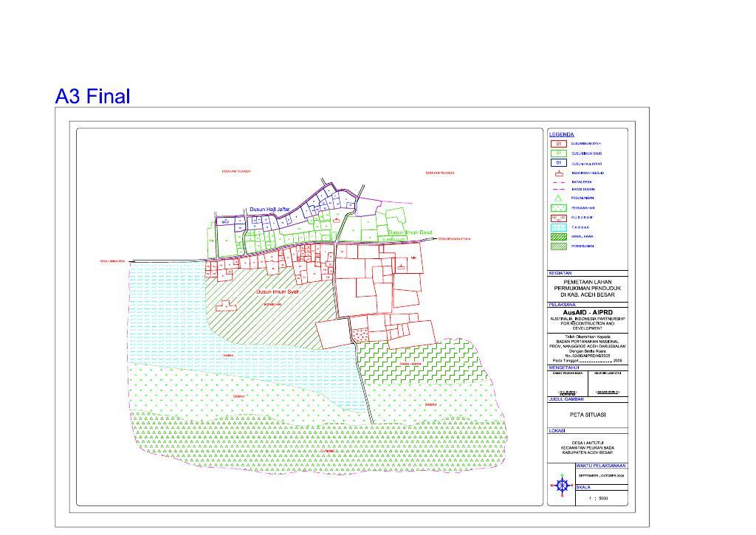Click the 'PERKEBUNAN' legend label

[x=583, y=246]
